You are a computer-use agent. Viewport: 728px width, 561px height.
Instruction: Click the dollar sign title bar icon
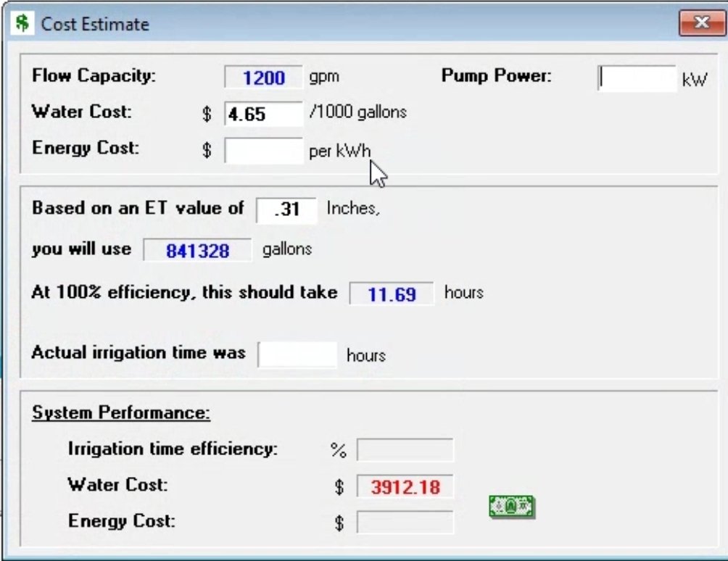coord(22,23)
